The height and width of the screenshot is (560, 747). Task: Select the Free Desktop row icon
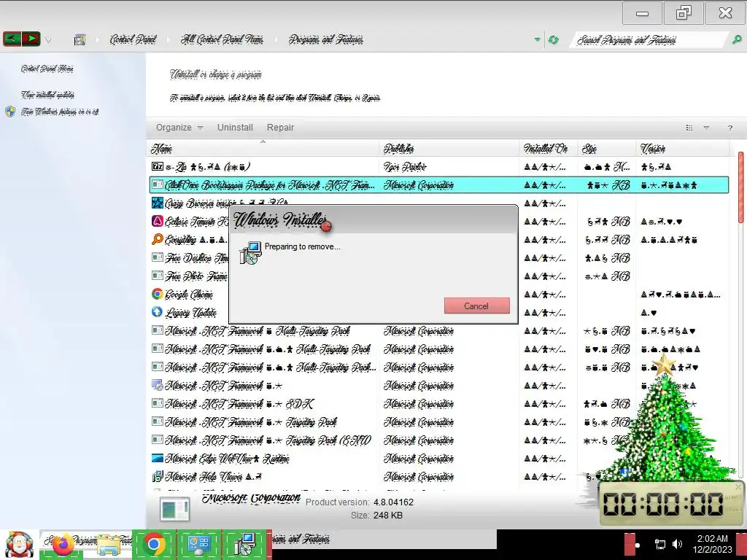[x=158, y=257]
